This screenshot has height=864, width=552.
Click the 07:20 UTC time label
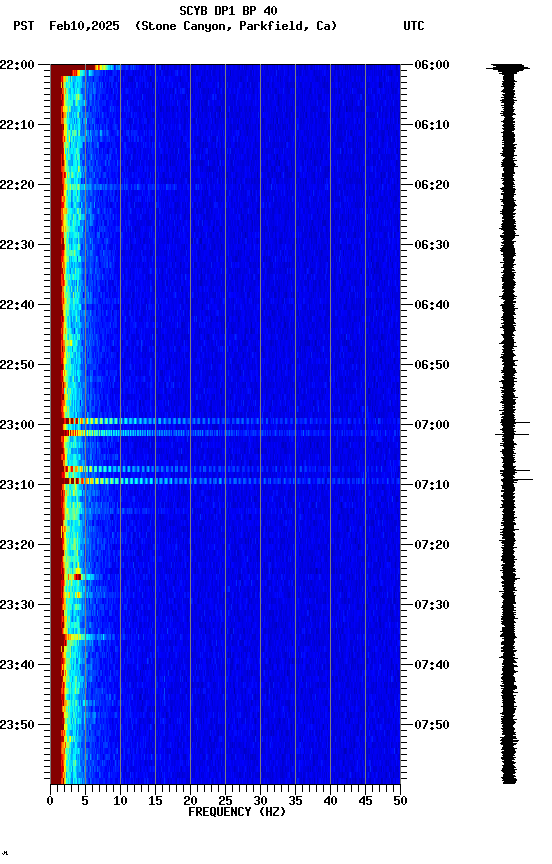coord(432,546)
